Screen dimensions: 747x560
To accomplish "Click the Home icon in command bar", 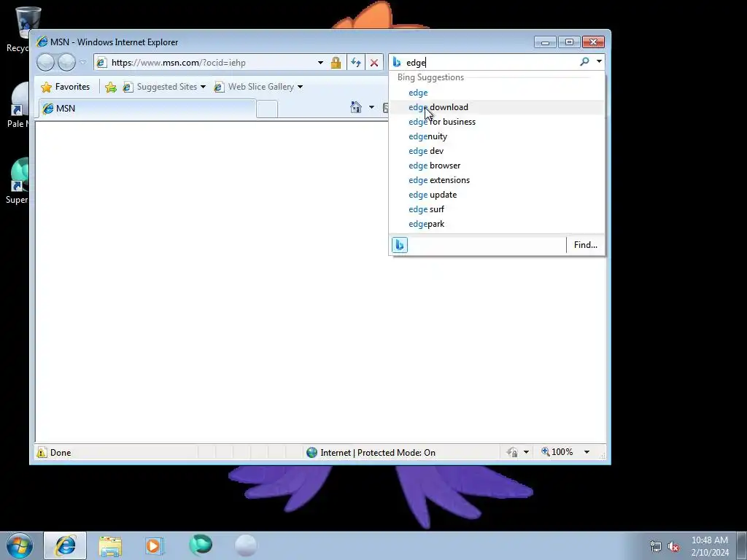I will (356, 107).
